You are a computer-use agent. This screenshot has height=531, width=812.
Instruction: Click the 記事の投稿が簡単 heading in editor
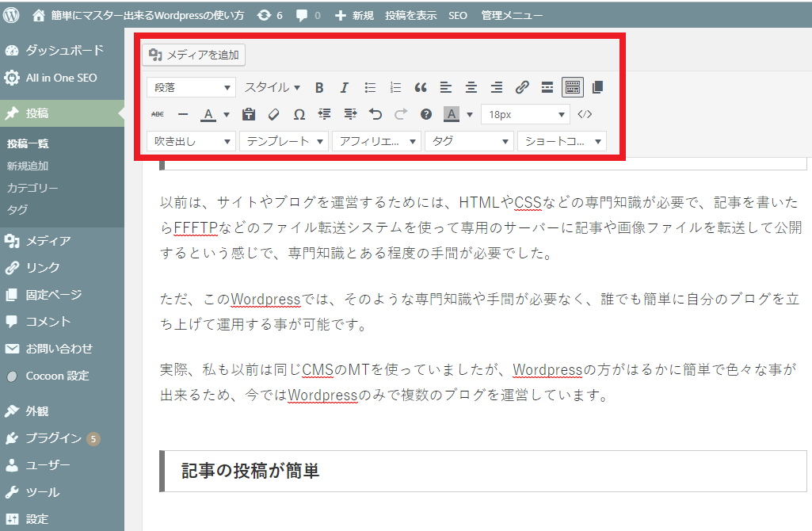coord(250,471)
